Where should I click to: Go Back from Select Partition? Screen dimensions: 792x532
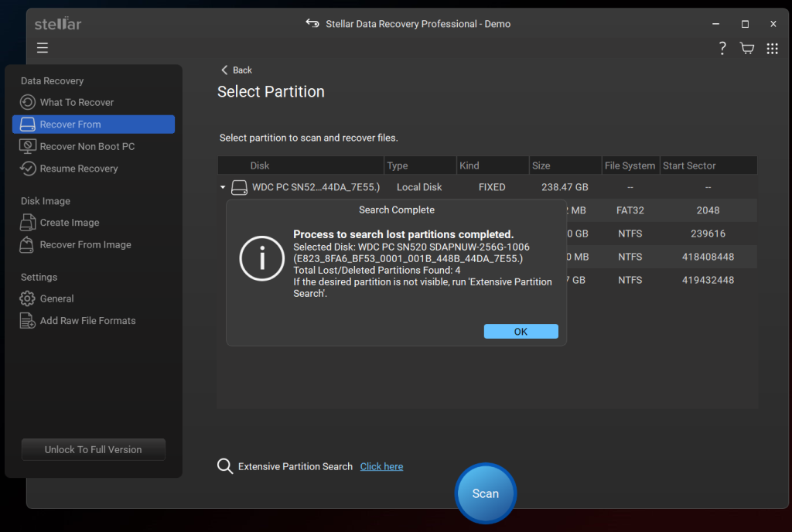pyautogui.click(x=237, y=70)
